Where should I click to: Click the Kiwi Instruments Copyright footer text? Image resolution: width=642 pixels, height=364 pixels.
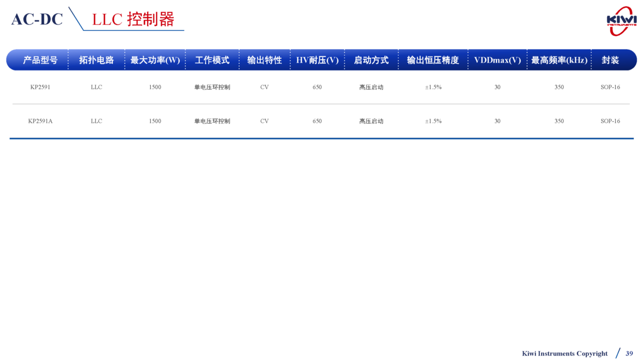tap(564, 353)
